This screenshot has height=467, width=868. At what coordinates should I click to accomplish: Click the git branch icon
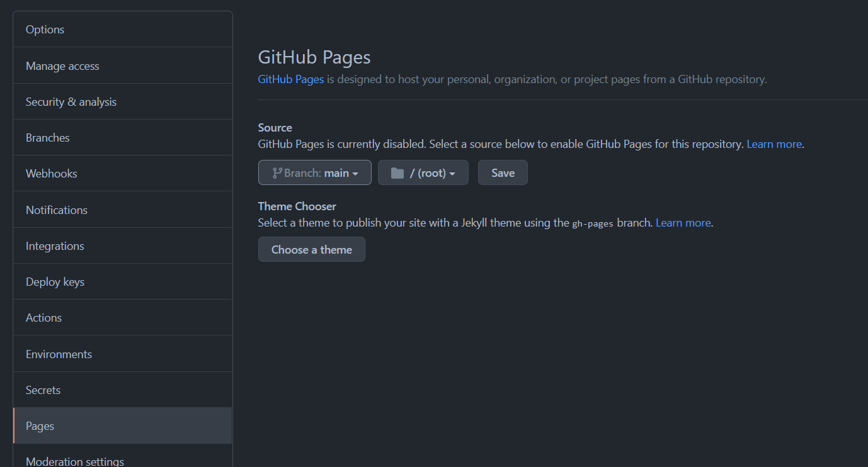(277, 172)
